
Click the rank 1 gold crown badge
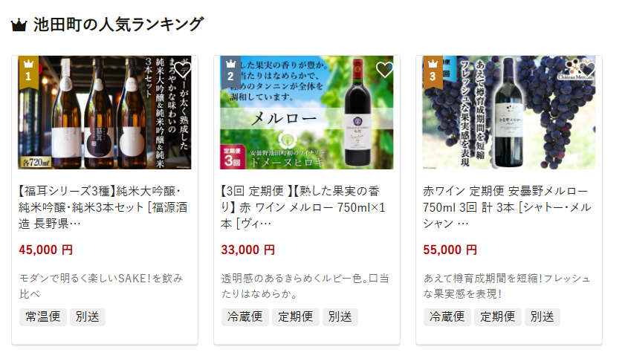pyautogui.click(x=28, y=71)
